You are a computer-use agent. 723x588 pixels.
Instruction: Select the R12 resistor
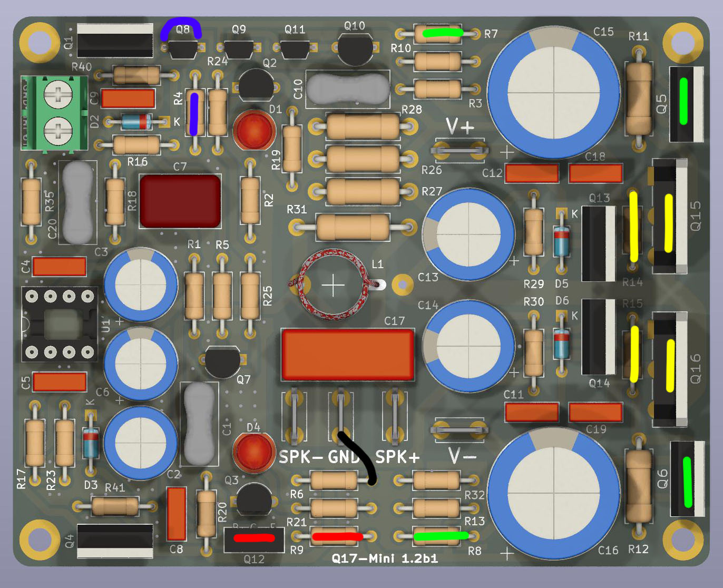[639, 485]
